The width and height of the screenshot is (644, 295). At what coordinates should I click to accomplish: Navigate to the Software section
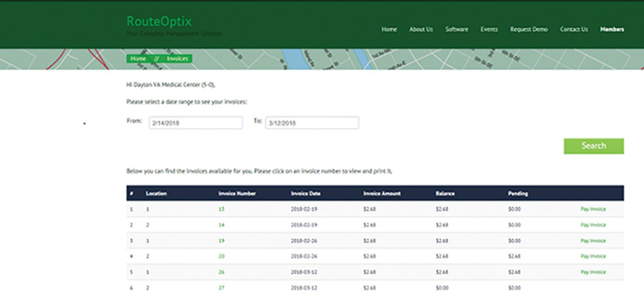point(456,29)
